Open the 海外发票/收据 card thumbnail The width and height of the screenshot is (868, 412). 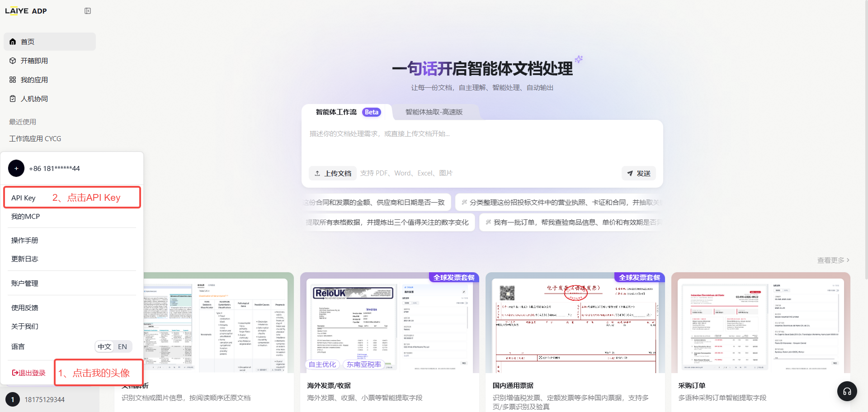[390, 322]
